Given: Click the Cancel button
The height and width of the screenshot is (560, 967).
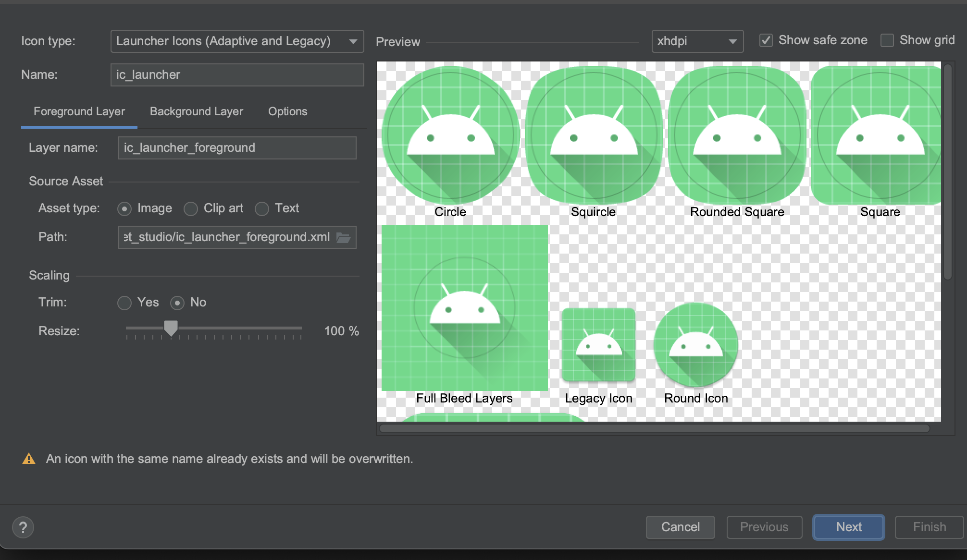Looking at the screenshot, I should pyautogui.click(x=680, y=527).
